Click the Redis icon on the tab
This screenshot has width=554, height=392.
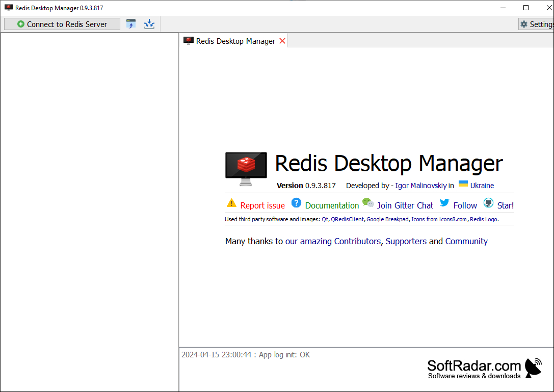tap(188, 41)
